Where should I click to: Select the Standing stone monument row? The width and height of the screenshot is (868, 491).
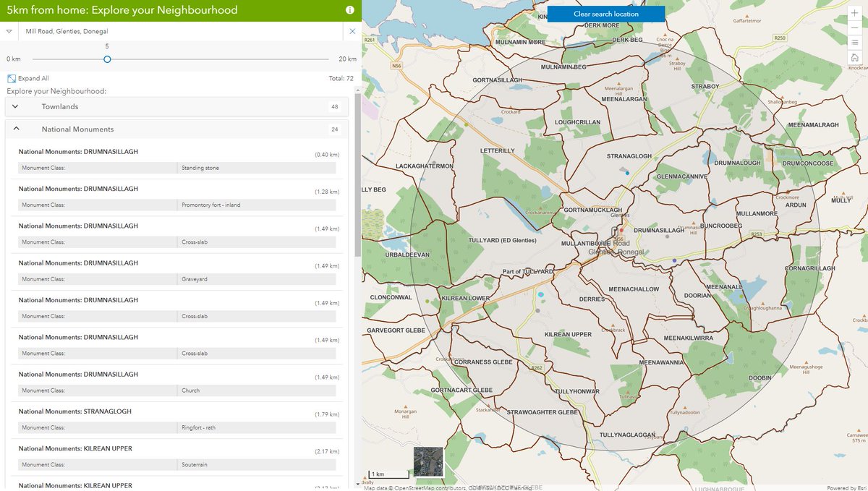pyautogui.click(x=177, y=168)
